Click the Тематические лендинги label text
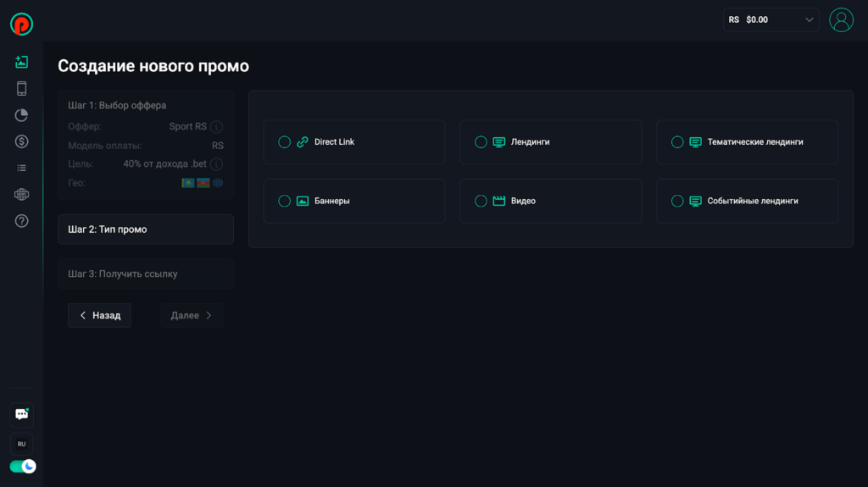This screenshot has width=868, height=487. click(x=755, y=142)
